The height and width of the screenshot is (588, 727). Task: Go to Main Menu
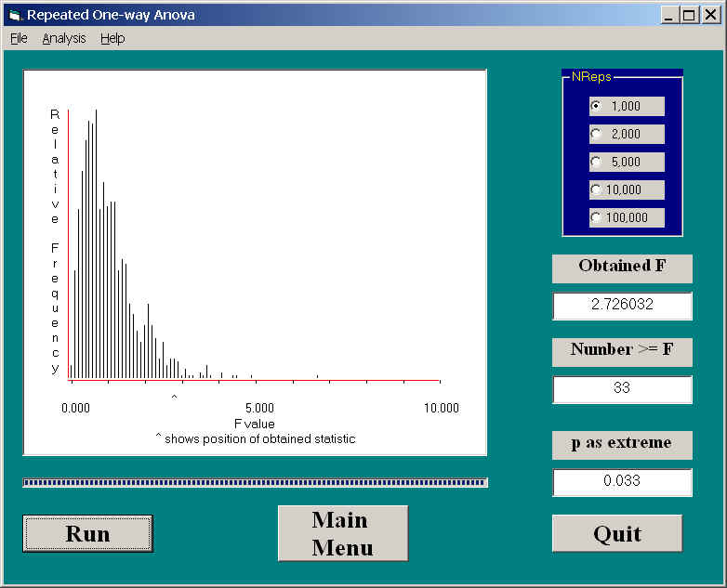(x=342, y=533)
